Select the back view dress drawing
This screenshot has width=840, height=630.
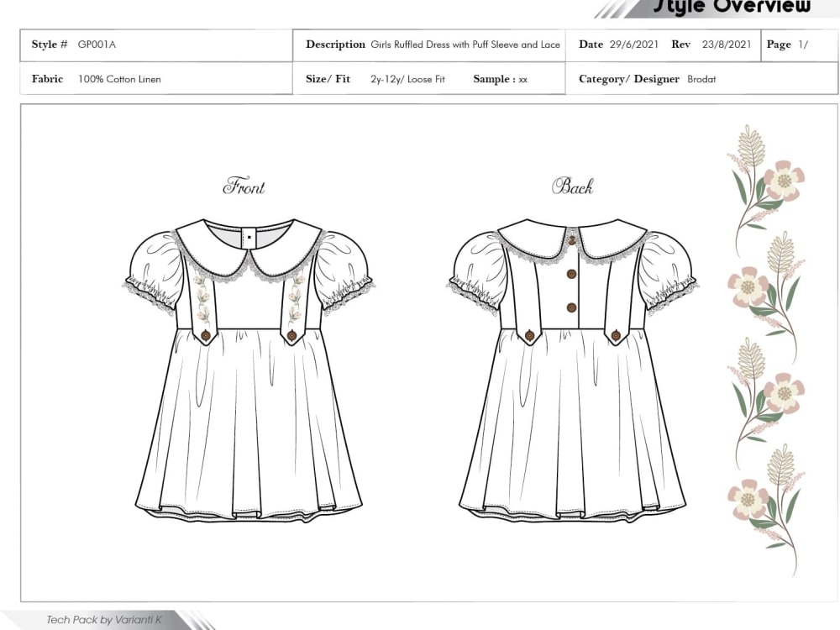tap(572, 370)
